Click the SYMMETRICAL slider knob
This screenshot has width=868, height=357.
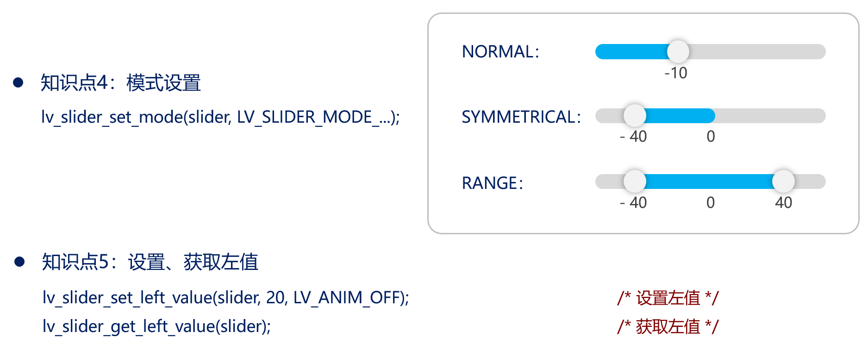click(x=634, y=116)
